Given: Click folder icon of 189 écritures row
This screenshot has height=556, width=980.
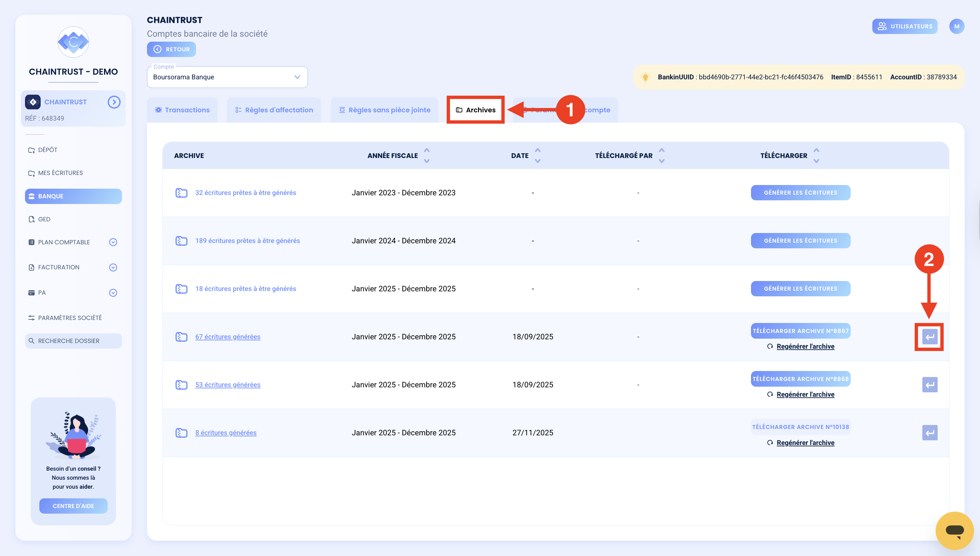Looking at the screenshot, I should pos(181,241).
